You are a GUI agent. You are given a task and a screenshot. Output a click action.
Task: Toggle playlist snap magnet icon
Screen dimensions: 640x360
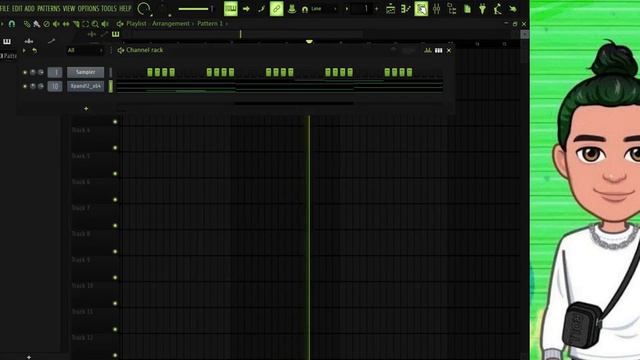click(12, 24)
